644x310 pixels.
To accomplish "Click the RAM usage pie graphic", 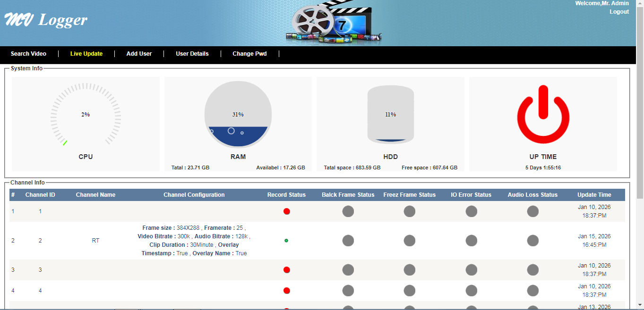I will tap(238, 114).
